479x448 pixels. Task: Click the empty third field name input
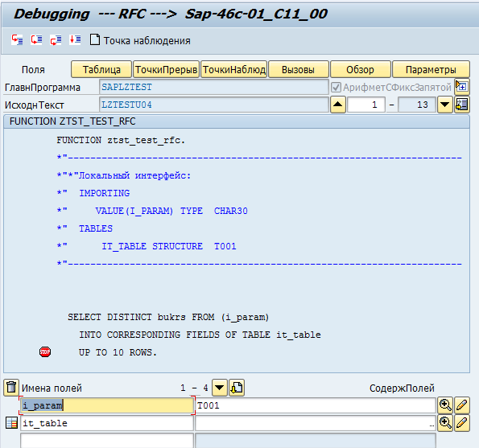pyautogui.click(x=107, y=441)
